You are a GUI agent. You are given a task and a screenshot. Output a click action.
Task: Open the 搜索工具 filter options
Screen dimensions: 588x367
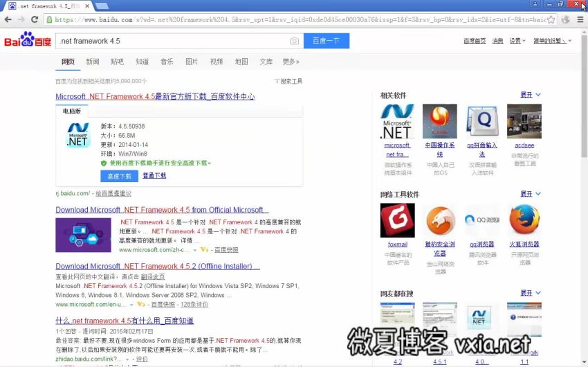(x=288, y=81)
